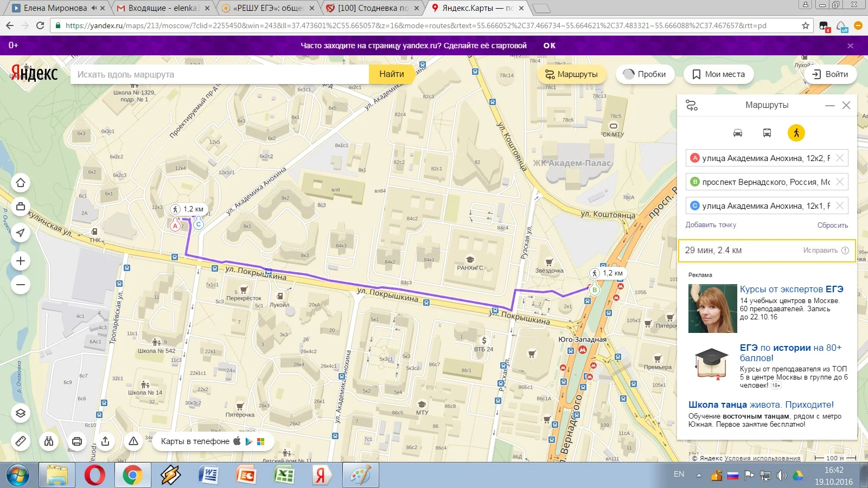Screen dimensions: 868x488
Task: Click the yellow Найти search button
Action: point(391,74)
